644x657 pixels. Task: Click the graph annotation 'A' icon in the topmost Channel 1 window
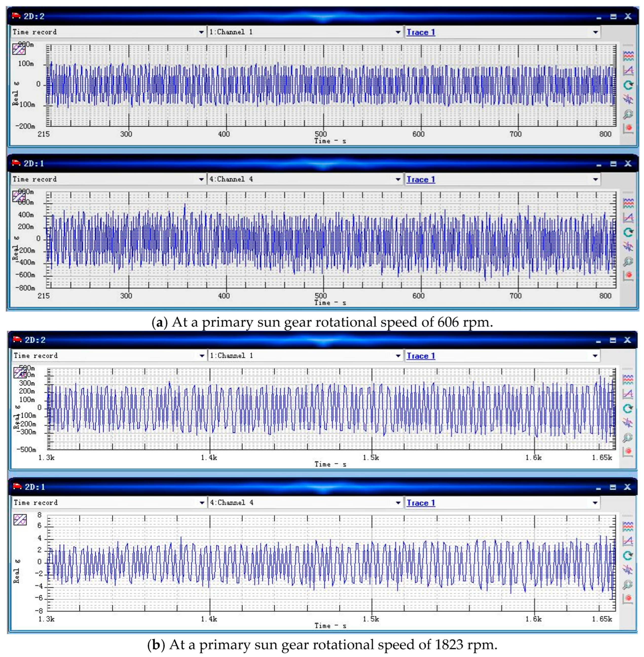click(x=628, y=71)
